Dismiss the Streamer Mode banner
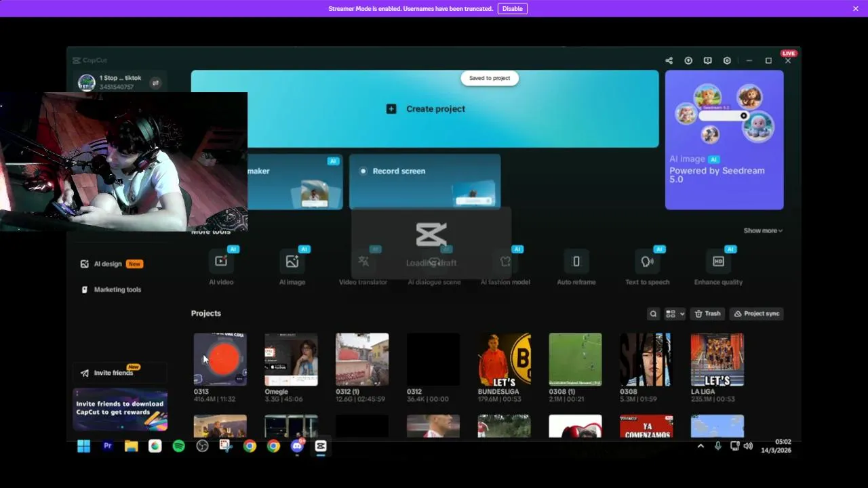 pyautogui.click(x=856, y=9)
